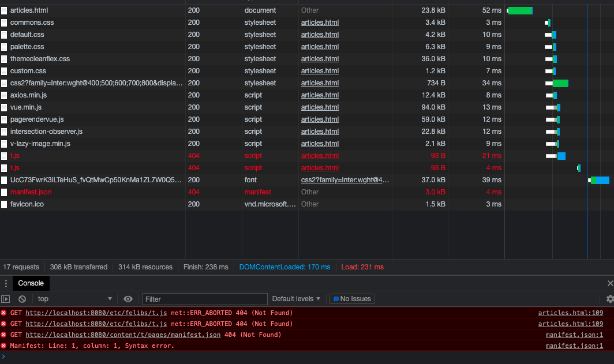Screen dimensions: 614x364
Task: Open the articles.html:109 source link
Action: click(571, 313)
